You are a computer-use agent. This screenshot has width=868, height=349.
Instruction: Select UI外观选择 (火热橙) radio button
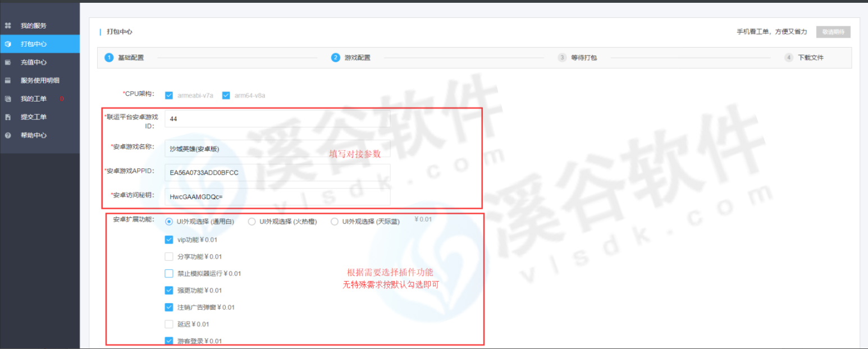[252, 222]
